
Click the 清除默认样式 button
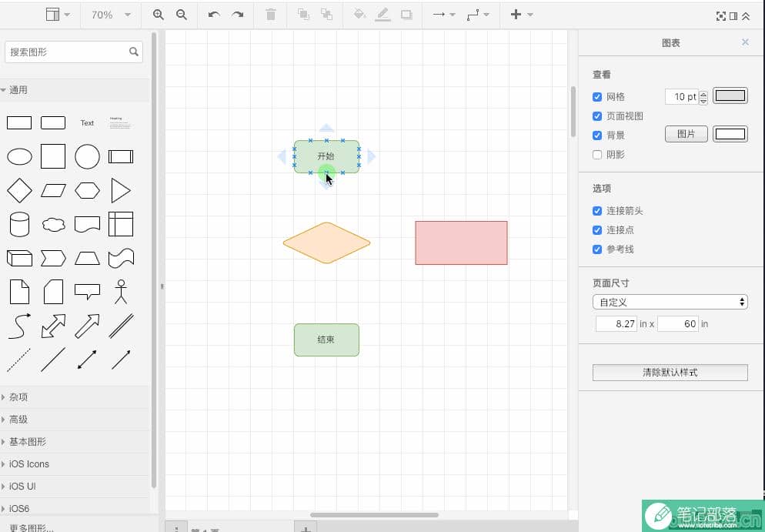point(670,373)
